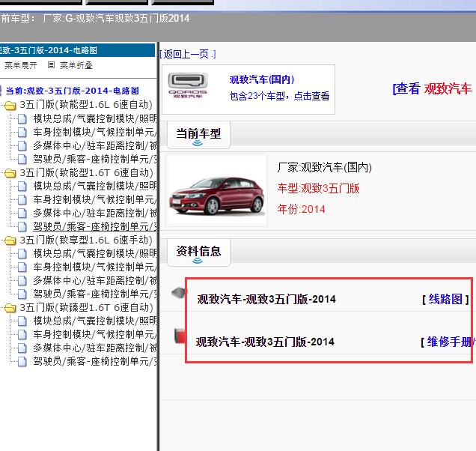Click document icon of 车身控制模块 in 致能型1.6T folder

pos(22,200)
